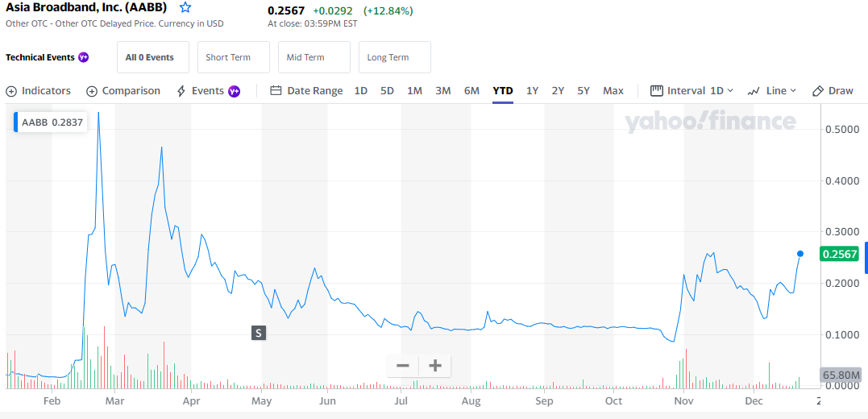Viewport: 868px width, 419px height.
Task: Choose the 6M range
Action: point(471,91)
